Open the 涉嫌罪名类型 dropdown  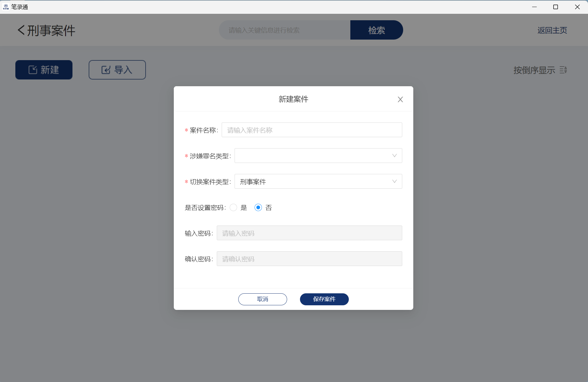(318, 156)
